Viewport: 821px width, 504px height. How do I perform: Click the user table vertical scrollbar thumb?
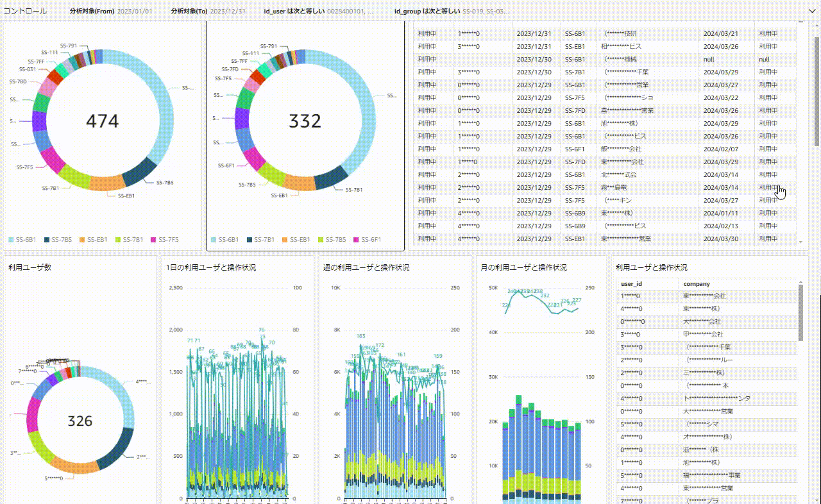pyautogui.click(x=800, y=313)
